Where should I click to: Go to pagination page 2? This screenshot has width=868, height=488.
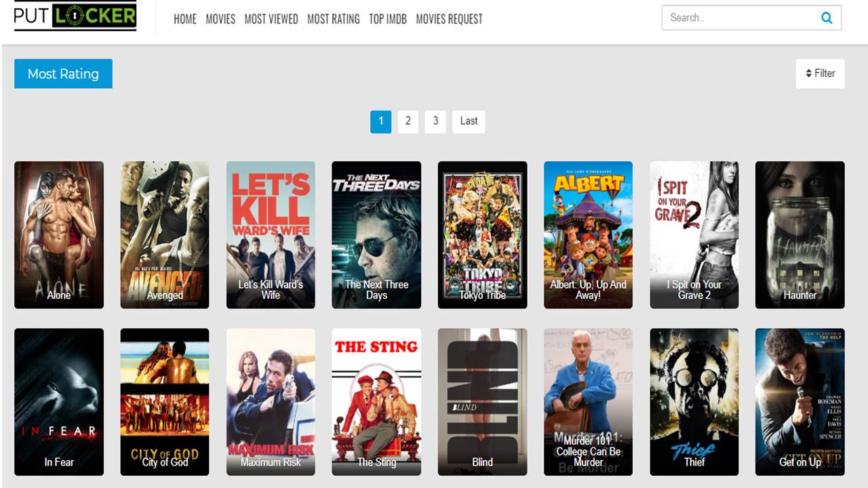coord(408,121)
